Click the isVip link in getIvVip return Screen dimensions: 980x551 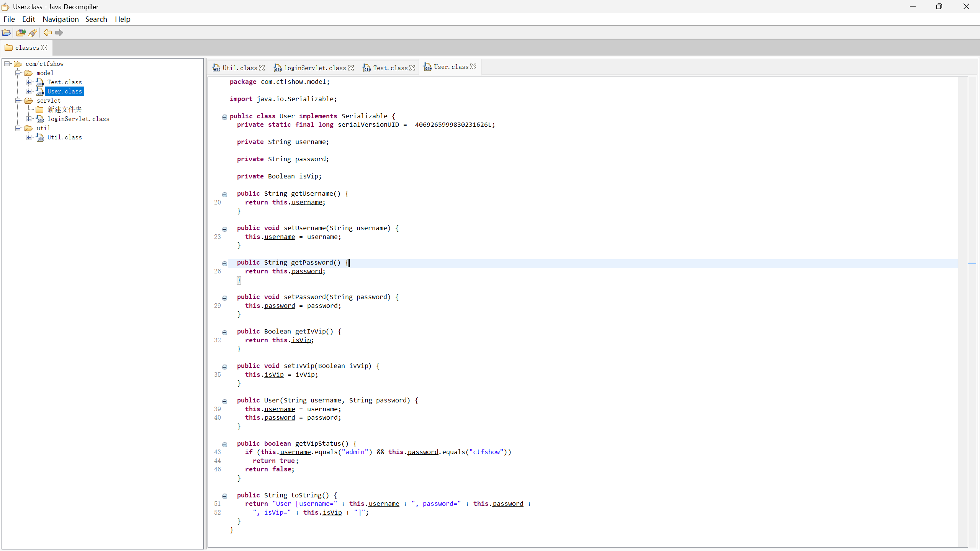click(x=301, y=340)
